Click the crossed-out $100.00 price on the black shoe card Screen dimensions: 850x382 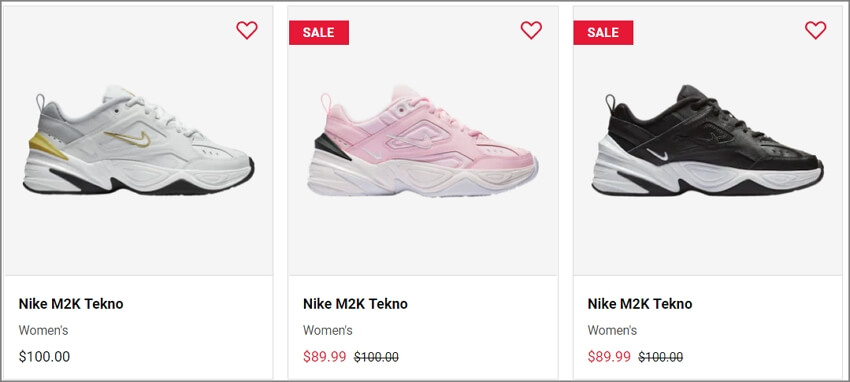point(661,357)
